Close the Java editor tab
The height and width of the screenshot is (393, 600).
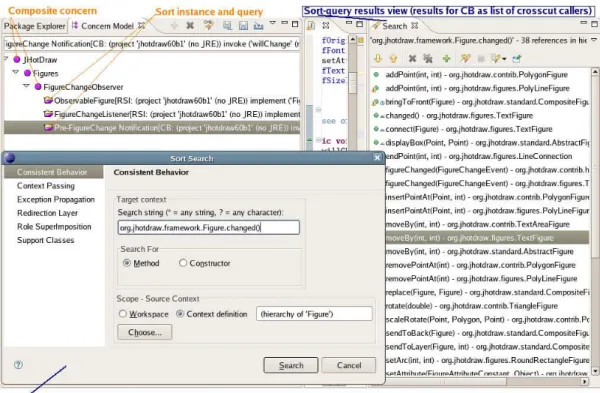tap(326, 26)
